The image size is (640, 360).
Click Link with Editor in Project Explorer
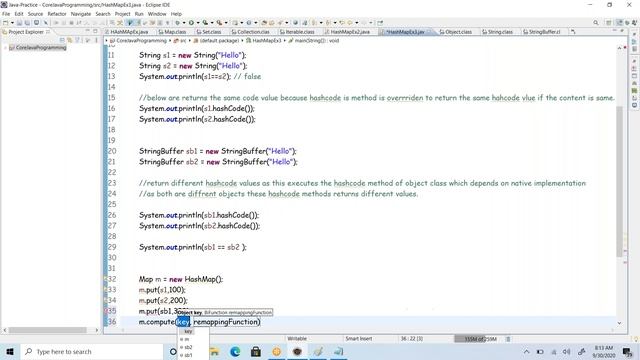tap(70, 40)
